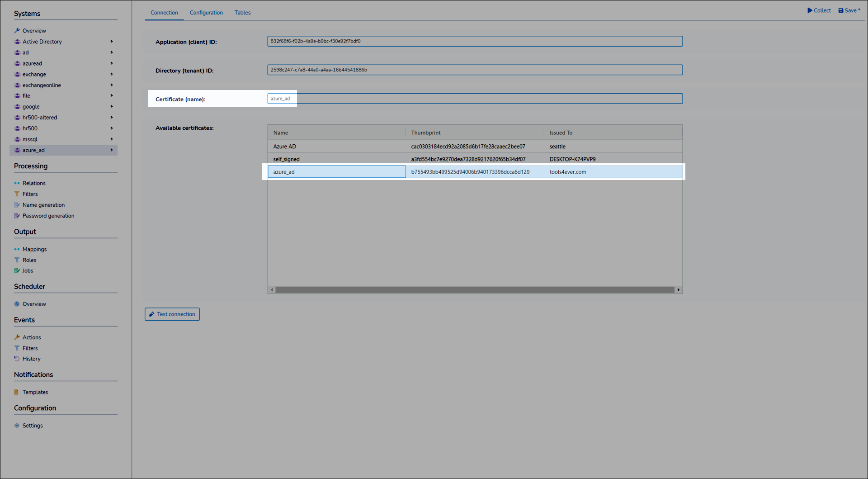Expand the hr500-altered system arrow

[112, 118]
